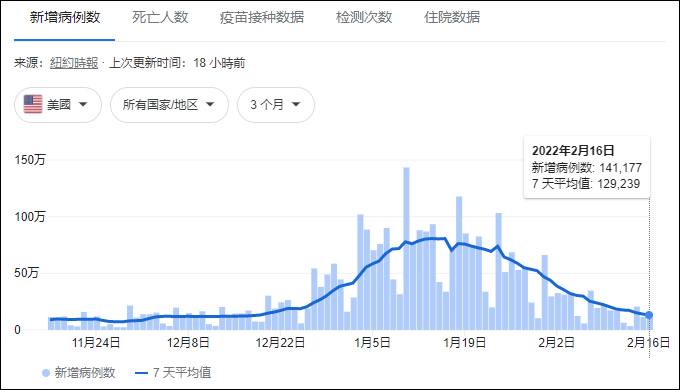680x390 pixels.
Task: Click the 100万 y-axis label
Action: (30, 216)
